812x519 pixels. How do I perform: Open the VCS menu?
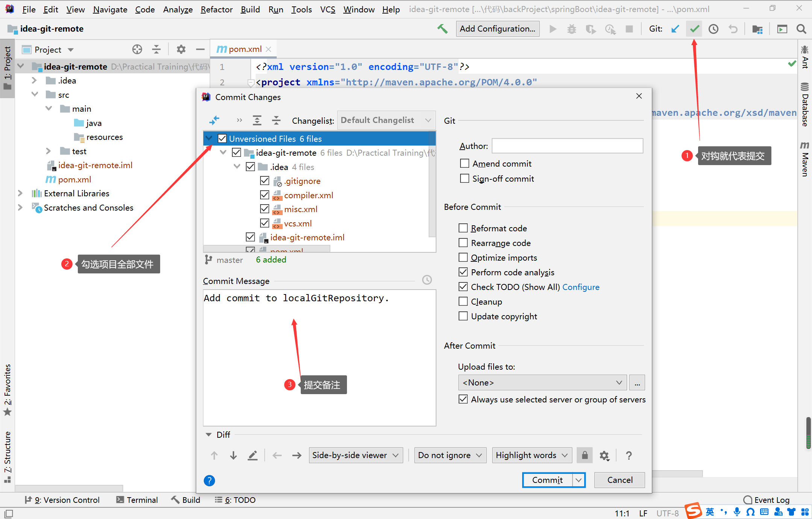click(x=327, y=9)
